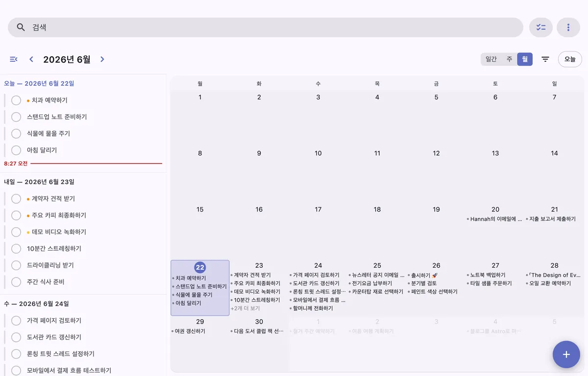Select today's date circle 22
This screenshot has height=376, width=588.
[200, 267]
